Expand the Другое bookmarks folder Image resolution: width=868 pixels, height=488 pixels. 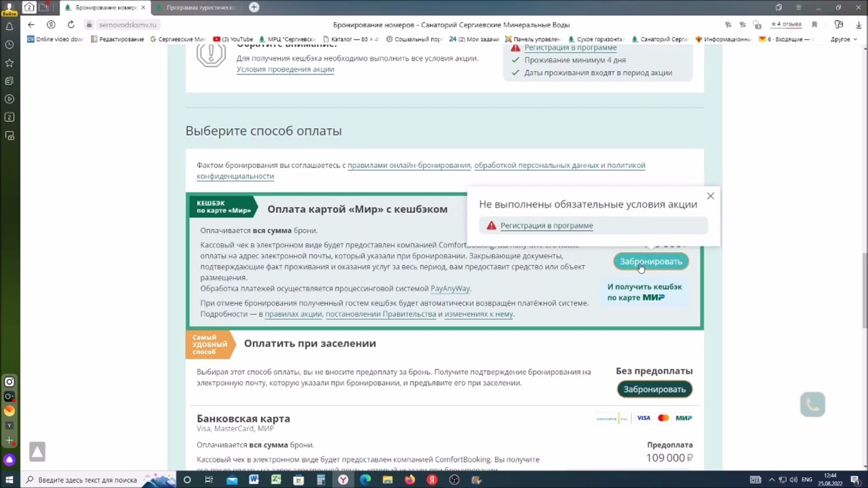point(844,39)
